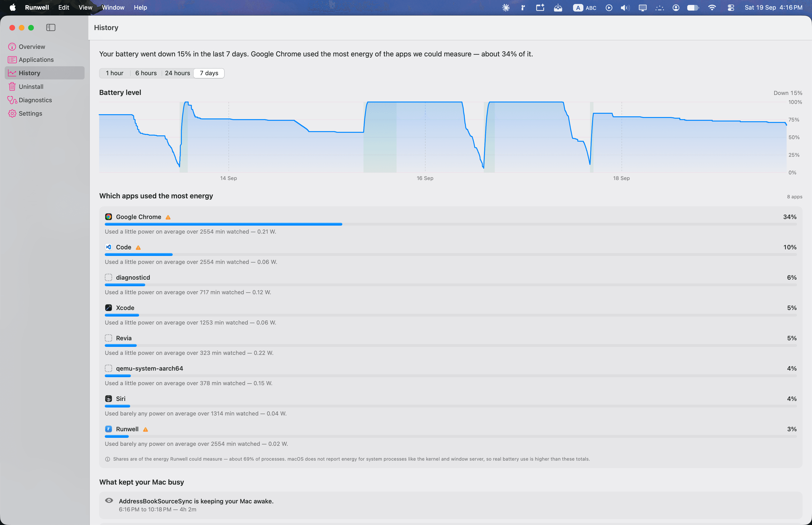
Task: Click the Xcode row name
Action: click(125, 308)
